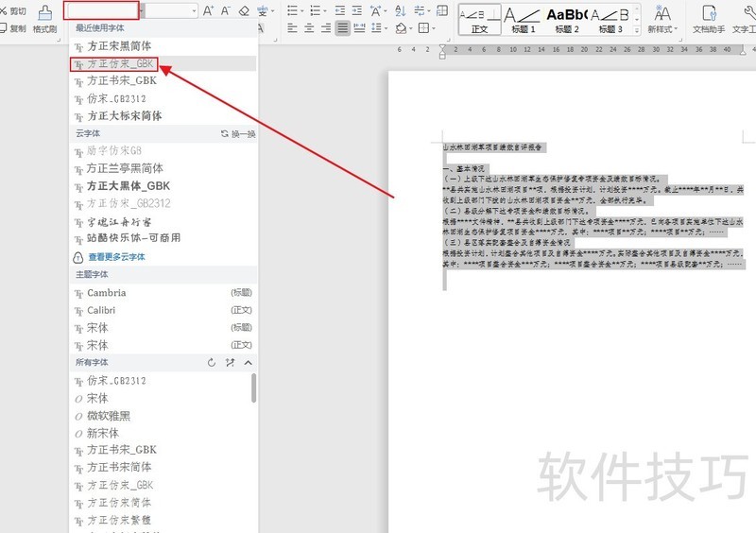Activate the Format Painter (格式刷) tool
The image size is (756, 533).
coord(44,20)
